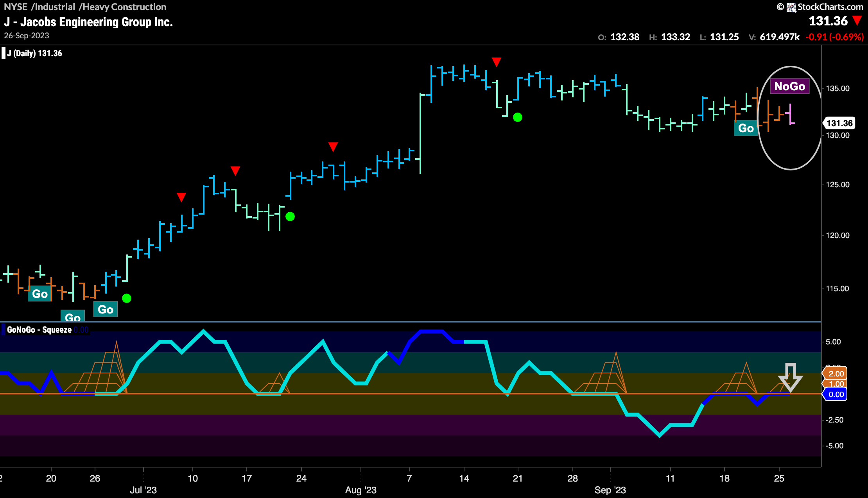Click the low value 131.25
Viewport: 868px width, 498px height.
pyautogui.click(x=725, y=37)
